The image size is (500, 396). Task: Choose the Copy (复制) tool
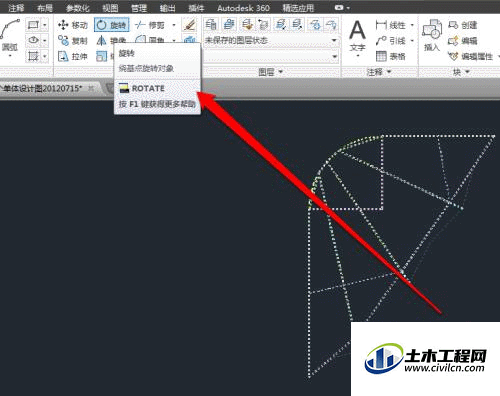click(73, 41)
